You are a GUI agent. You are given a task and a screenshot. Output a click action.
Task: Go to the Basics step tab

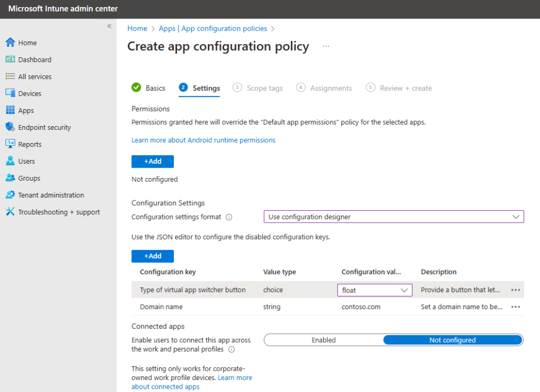pos(149,88)
